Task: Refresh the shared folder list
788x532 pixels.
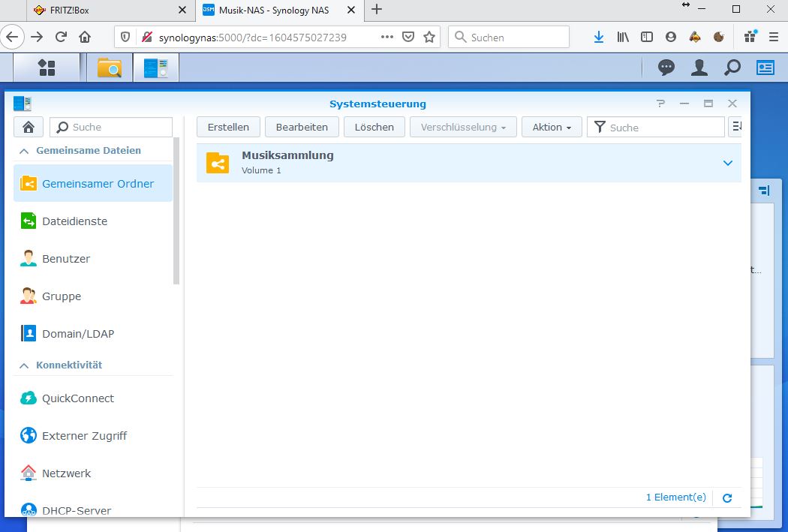Action: [727, 497]
